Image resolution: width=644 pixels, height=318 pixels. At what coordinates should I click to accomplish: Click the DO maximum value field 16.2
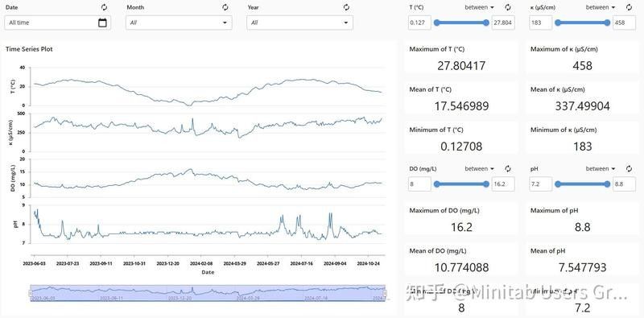(503, 184)
